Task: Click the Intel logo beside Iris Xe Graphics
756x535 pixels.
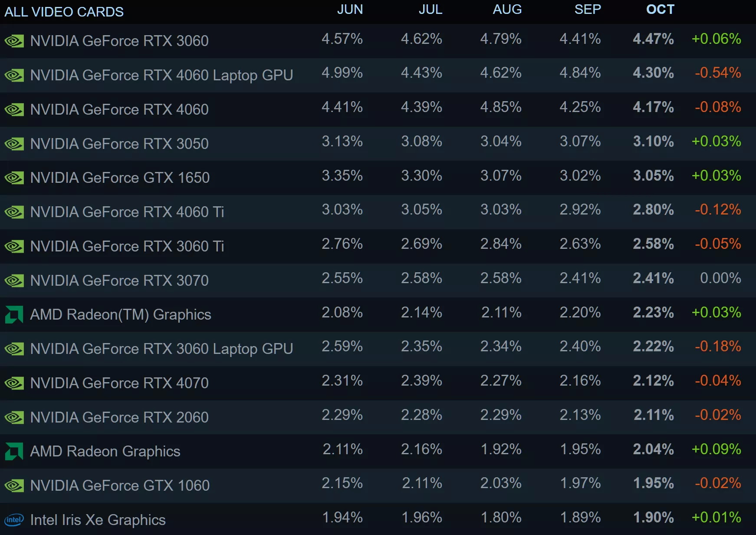Action: click(x=14, y=520)
